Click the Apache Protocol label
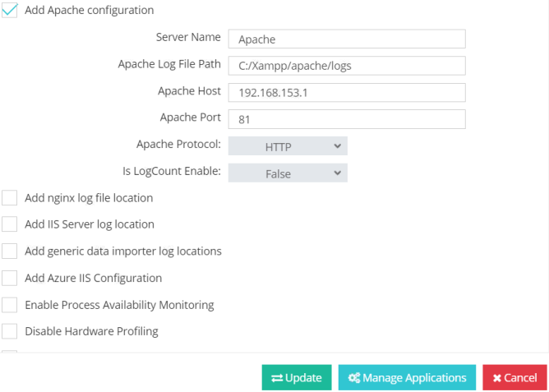This screenshot has height=392, width=549. [178, 144]
